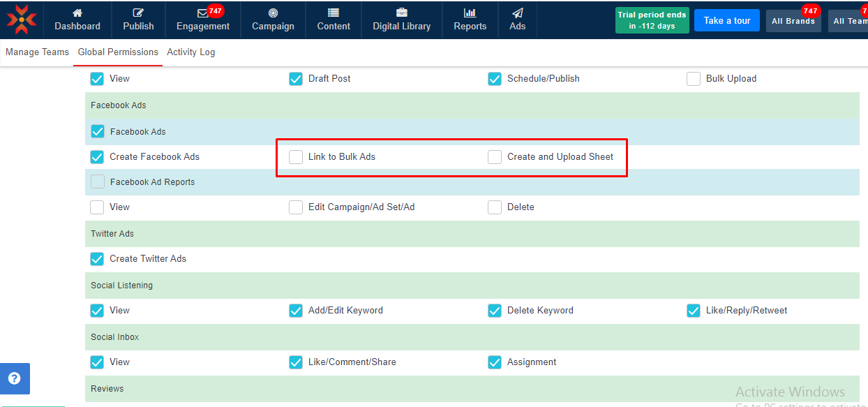Click the app logo in top-left corner
The width and height of the screenshot is (868, 407).
(x=22, y=20)
